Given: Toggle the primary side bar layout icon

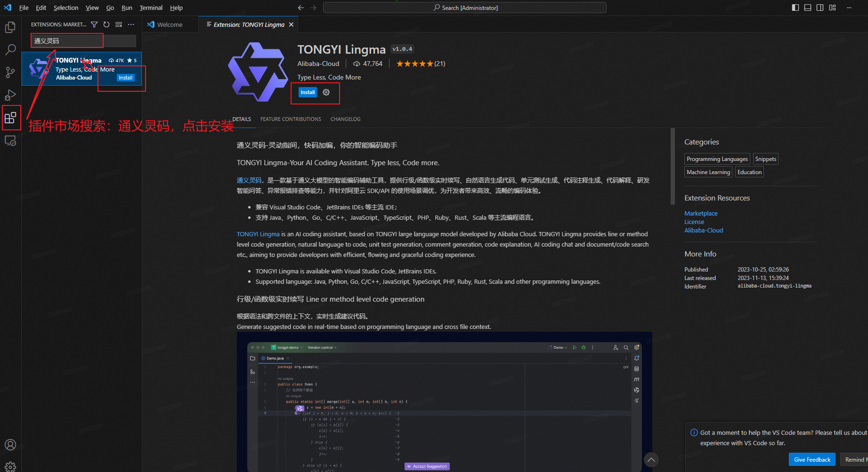Looking at the screenshot, I should coord(795,8).
